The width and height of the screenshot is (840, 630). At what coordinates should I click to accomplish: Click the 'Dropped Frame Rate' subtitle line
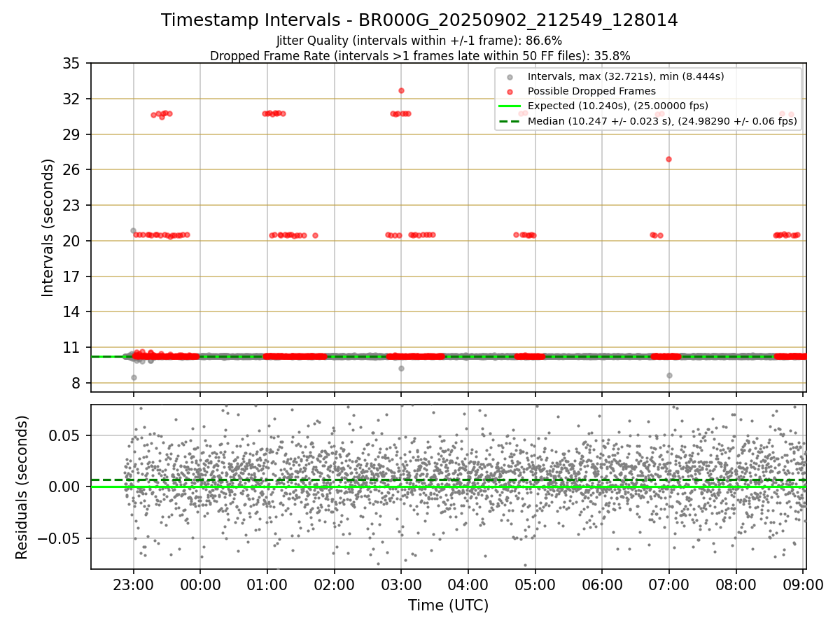419,55
